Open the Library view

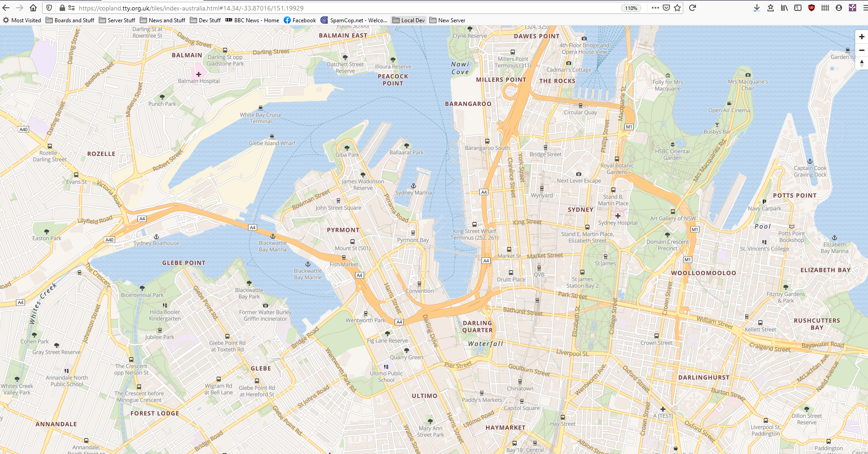pos(784,8)
